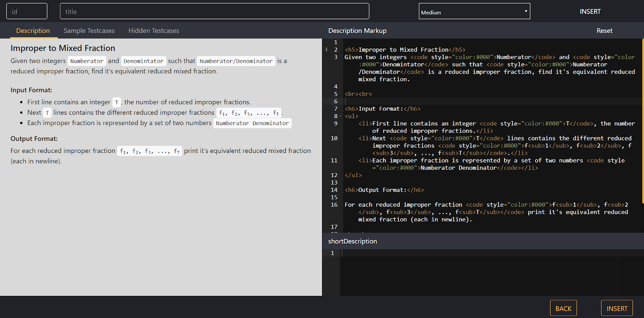The height and width of the screenshot is (318, 644).
Task: Click the br tags on line 5
Action: 358,94
